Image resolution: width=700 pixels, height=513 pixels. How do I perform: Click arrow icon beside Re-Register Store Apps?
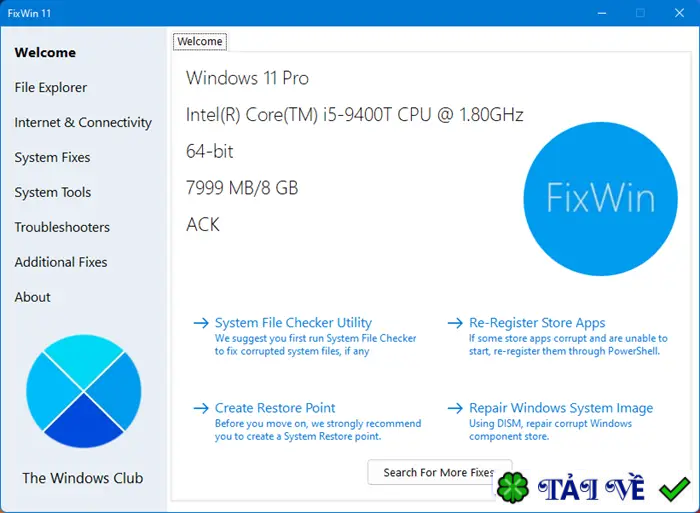coord(455,323)
